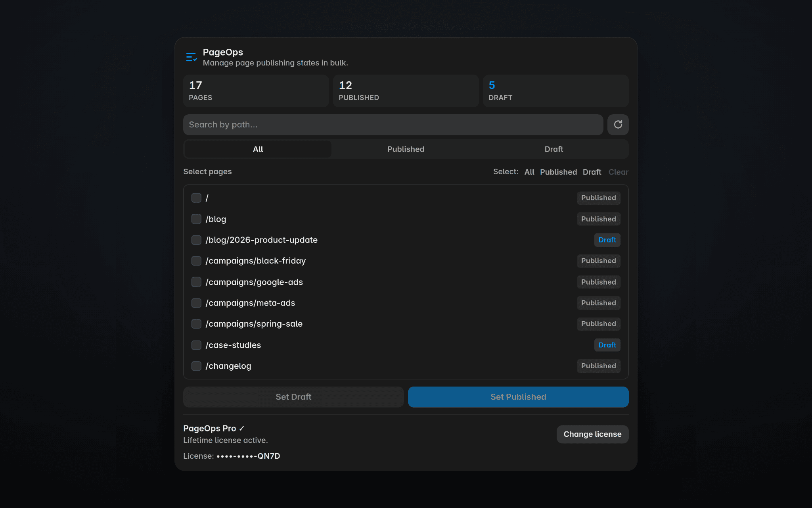
Task: Click the 17 Pages stat card
Action: 256,91
